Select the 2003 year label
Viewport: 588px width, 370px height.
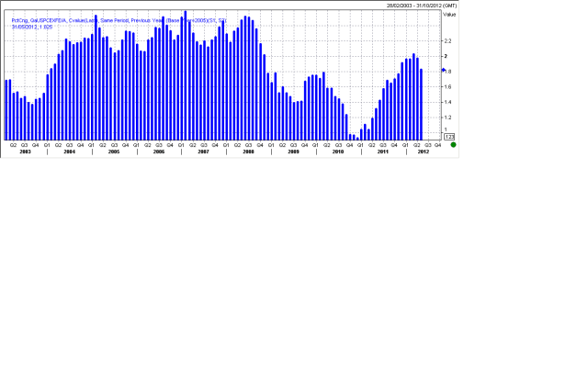(x=25, y=151)
